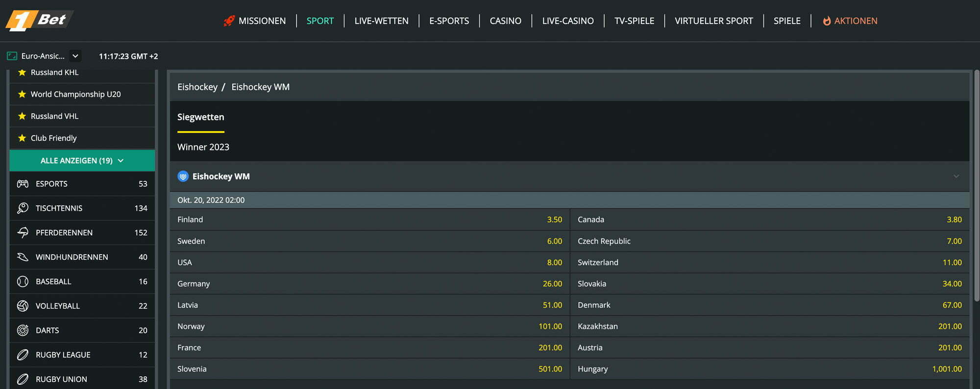The height and width of the screenshot is (389, 980).
Task: Click the Rugby League ball icon
Action: pyautogui.click(x=23, y=355)
